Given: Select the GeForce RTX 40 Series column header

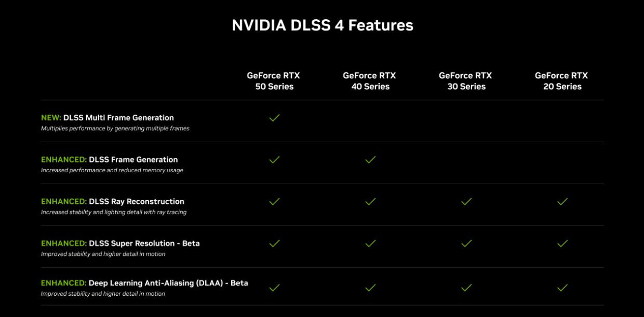Looking at the screenshot, I should point(369,81).
